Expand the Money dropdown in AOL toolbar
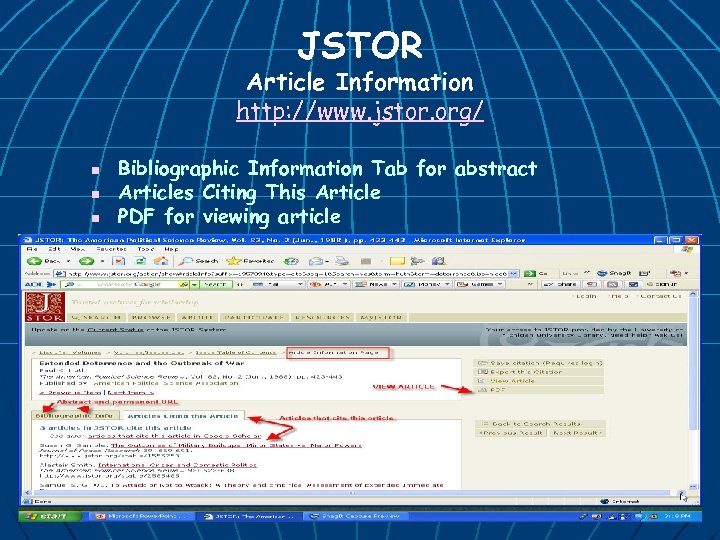This screenshot has height=540, width=720. click(447, 285)
